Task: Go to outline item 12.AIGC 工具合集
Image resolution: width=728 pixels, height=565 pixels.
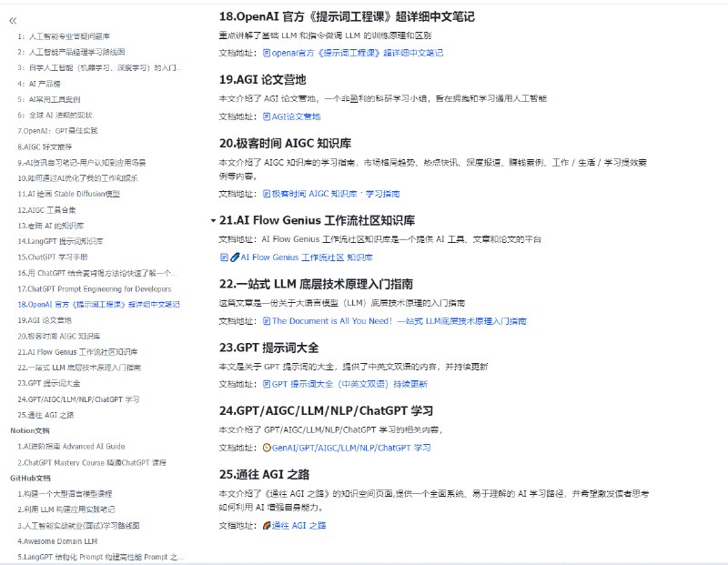Action: pos(46,210)
